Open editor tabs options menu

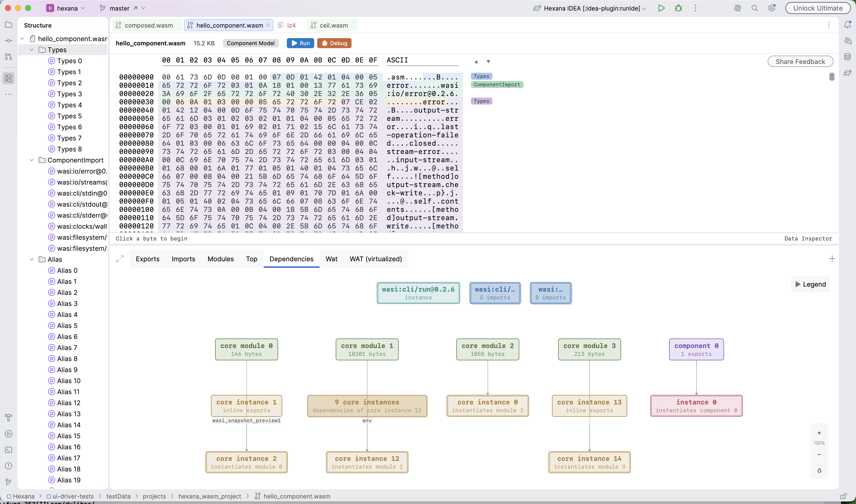pos(829,25)
